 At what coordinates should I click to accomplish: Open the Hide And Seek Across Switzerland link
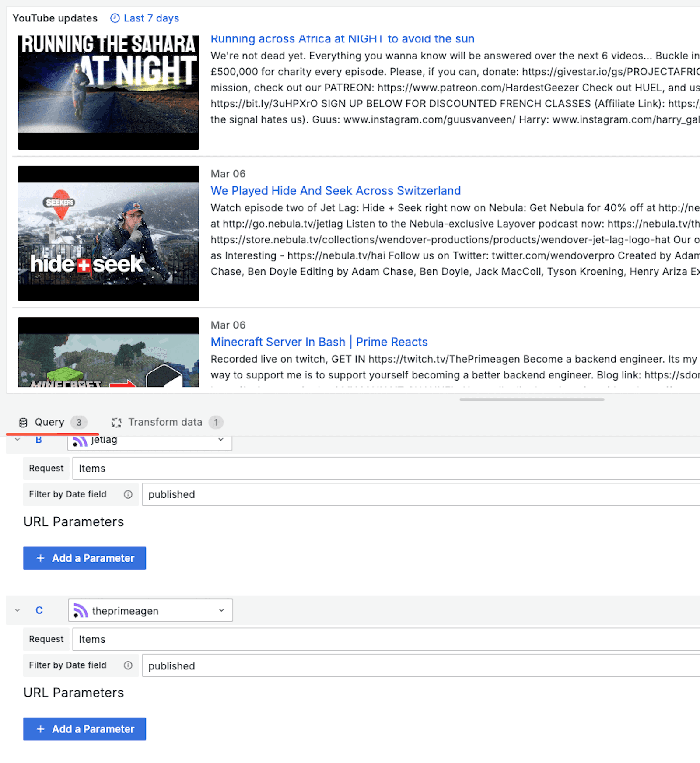click(336, 191)
